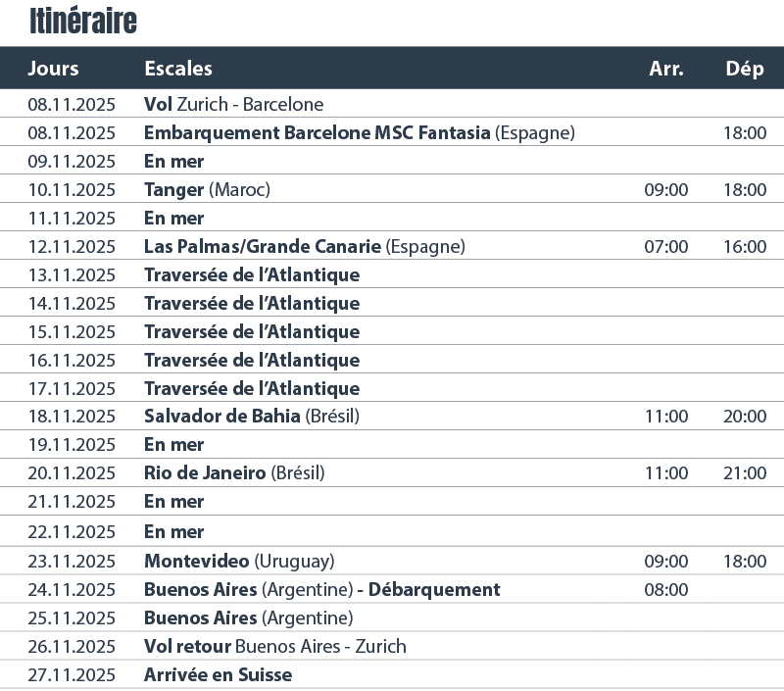Click the Itinéraire heading
Image resolution: width=784 pixels, height=691 pixels.
pos(83,21)
